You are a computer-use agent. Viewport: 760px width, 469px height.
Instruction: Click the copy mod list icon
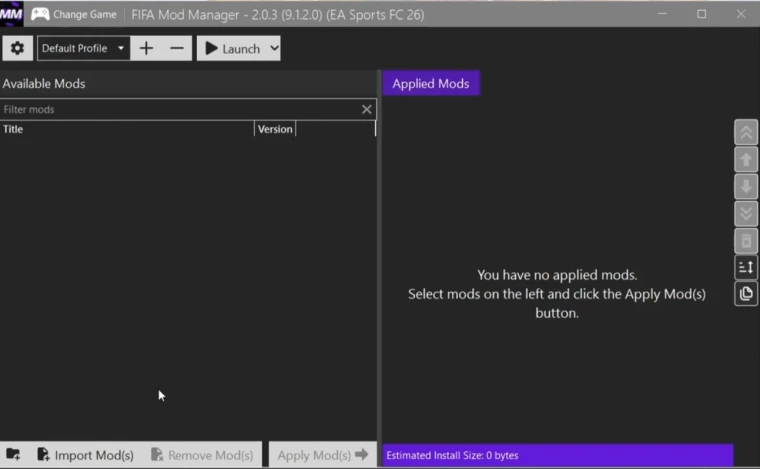(746, 294)
